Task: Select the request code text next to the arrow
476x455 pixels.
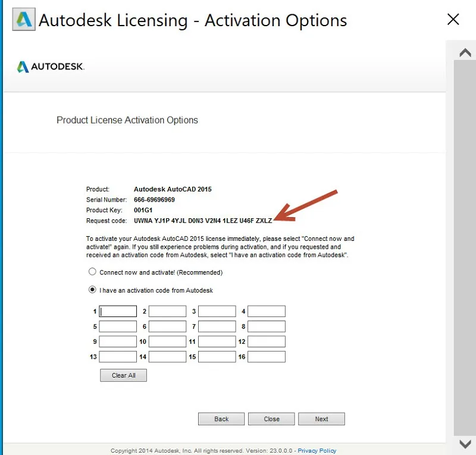Action: tap(202, 220)
